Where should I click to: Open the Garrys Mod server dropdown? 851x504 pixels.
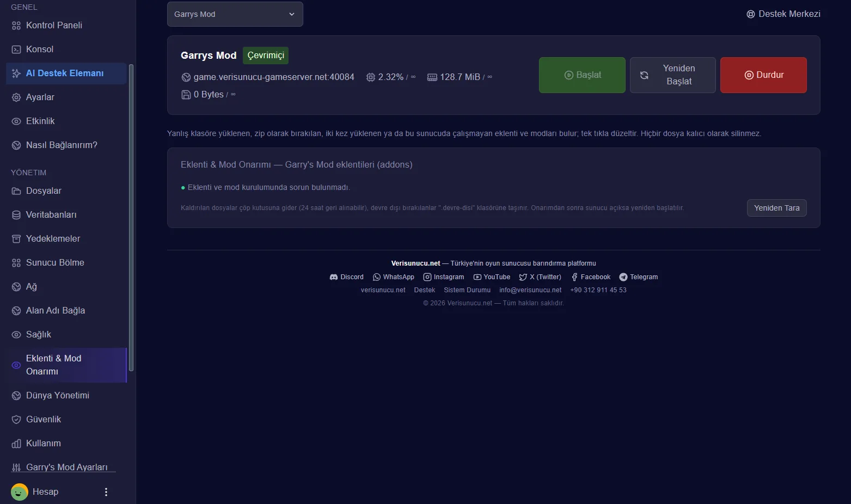pos(235,14)
